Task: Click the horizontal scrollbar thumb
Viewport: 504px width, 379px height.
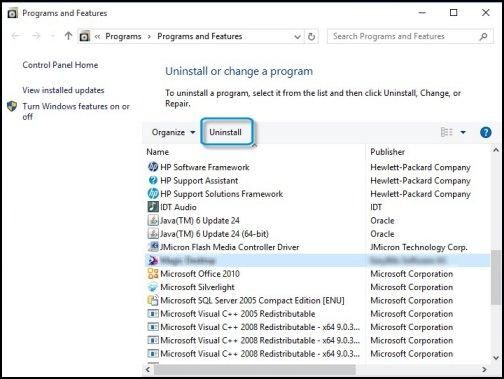Action: point(255,369)
